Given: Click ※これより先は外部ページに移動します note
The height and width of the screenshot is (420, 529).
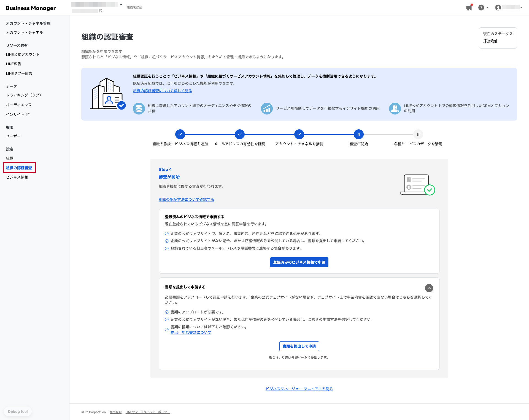Looking at the screenshot, I should [299, 358].
